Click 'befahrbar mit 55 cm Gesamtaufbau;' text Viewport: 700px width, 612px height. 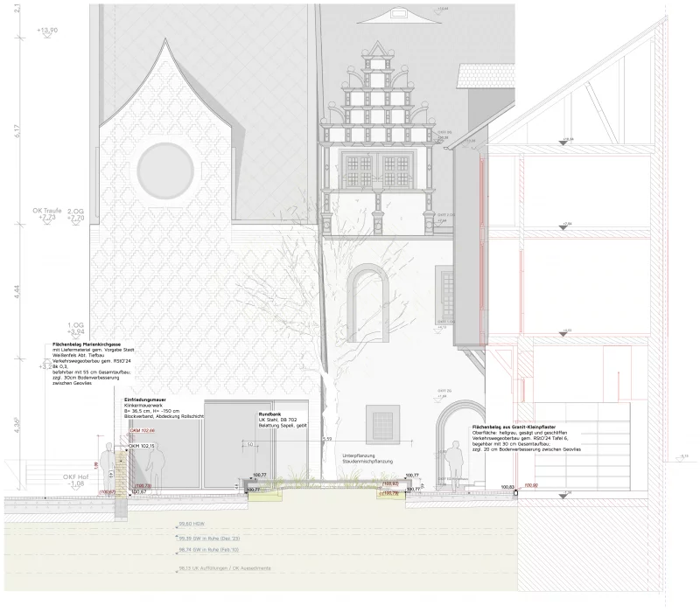(91, 371)
